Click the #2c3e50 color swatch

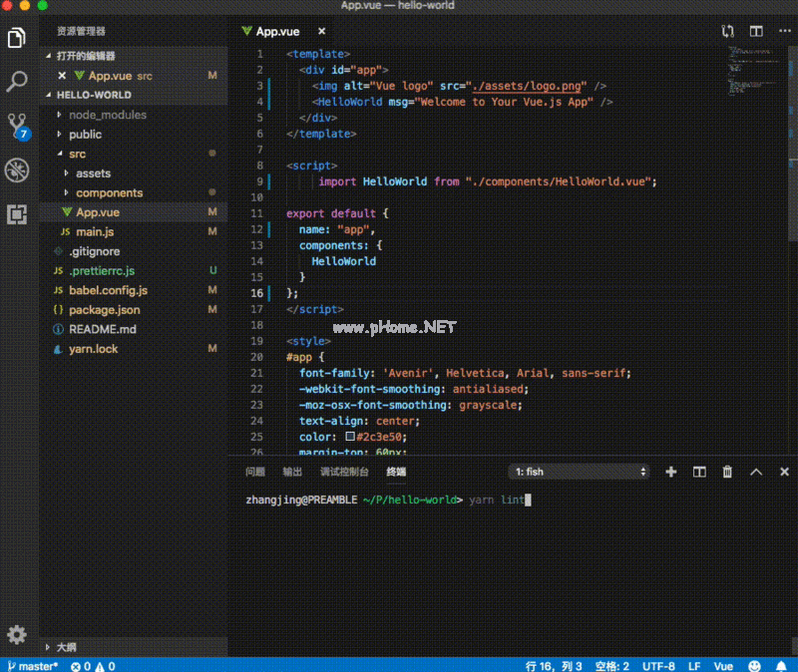click(350, 436)
